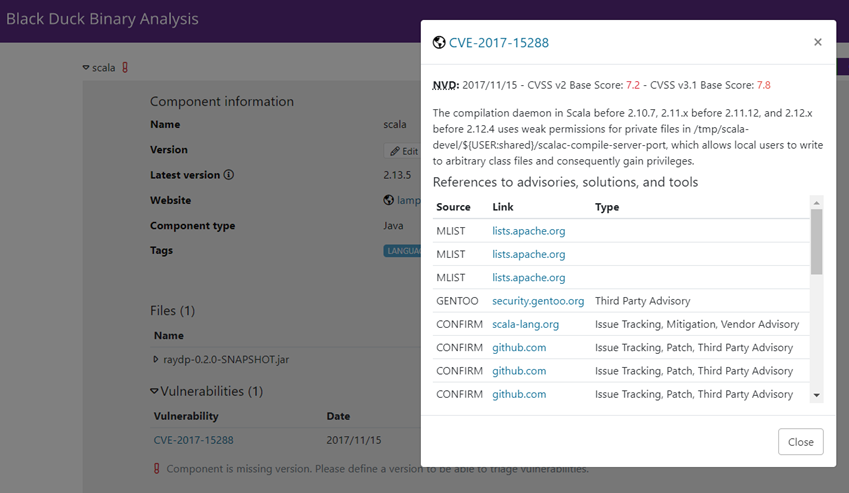Click the Component information heading
The image size is (849, 493).
(222, 101)
